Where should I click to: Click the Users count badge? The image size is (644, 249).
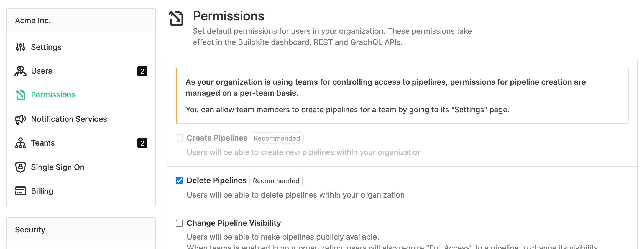pyautogui.click(x=142, y=71)
